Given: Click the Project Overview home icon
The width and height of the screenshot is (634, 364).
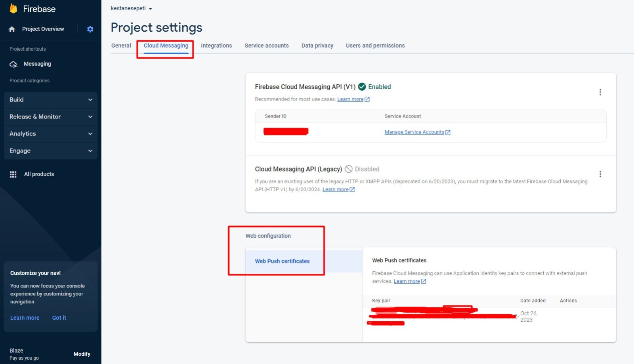Looking at the screenshot, I should pyautogui.click(x=12, y=29).
